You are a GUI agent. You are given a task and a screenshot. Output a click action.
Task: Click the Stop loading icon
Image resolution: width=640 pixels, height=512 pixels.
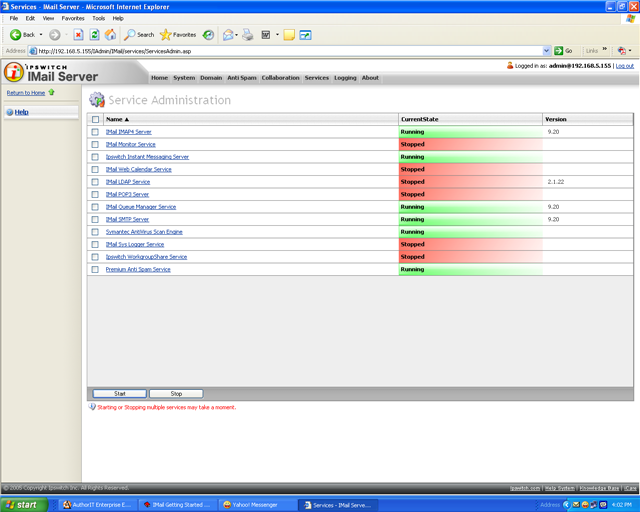(x=78, y=35)
